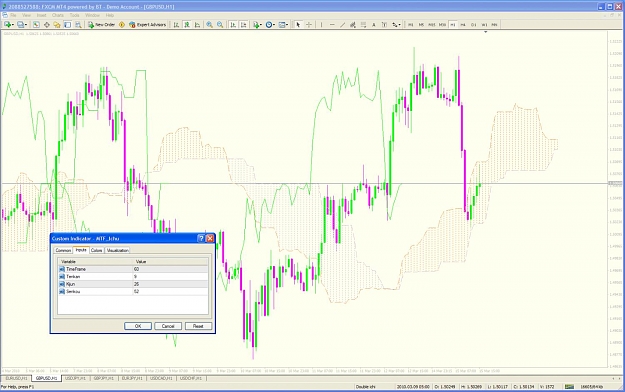The width and height of the screenshot is (625, 392).
Task: Select the Kijun value field
Action: tap(170, 284)
